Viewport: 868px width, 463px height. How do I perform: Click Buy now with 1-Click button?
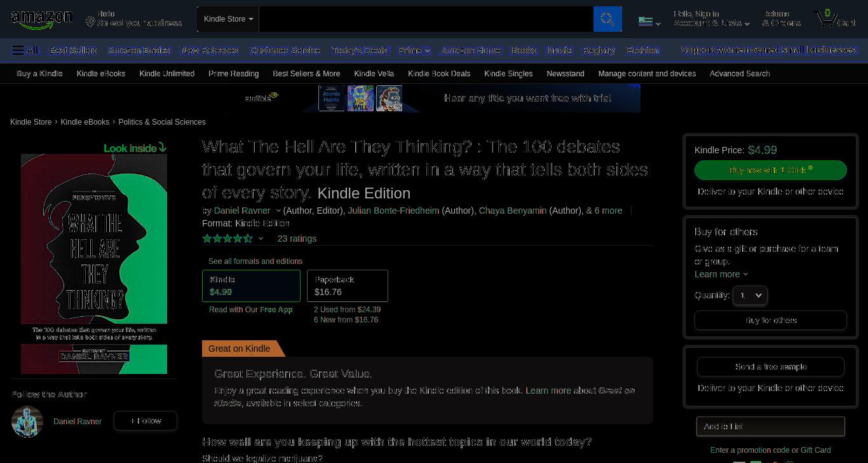coord(771,170)
